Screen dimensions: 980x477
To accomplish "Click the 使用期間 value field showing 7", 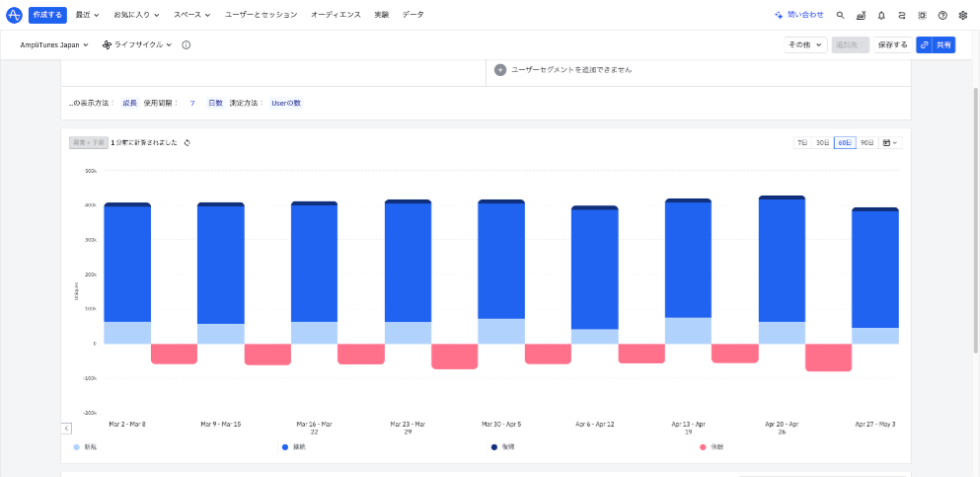I will tap(192, 103).
